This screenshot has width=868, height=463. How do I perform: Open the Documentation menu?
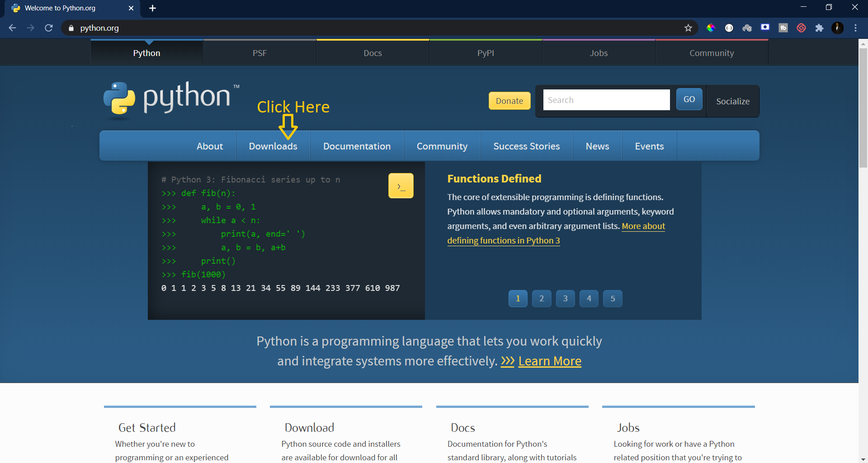point(357,146)
